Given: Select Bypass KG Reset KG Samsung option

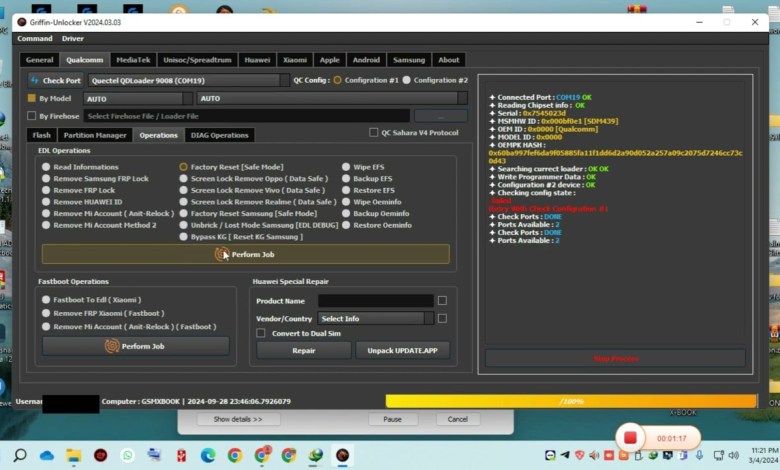Looking at the screenshot, I should (184, 237).
